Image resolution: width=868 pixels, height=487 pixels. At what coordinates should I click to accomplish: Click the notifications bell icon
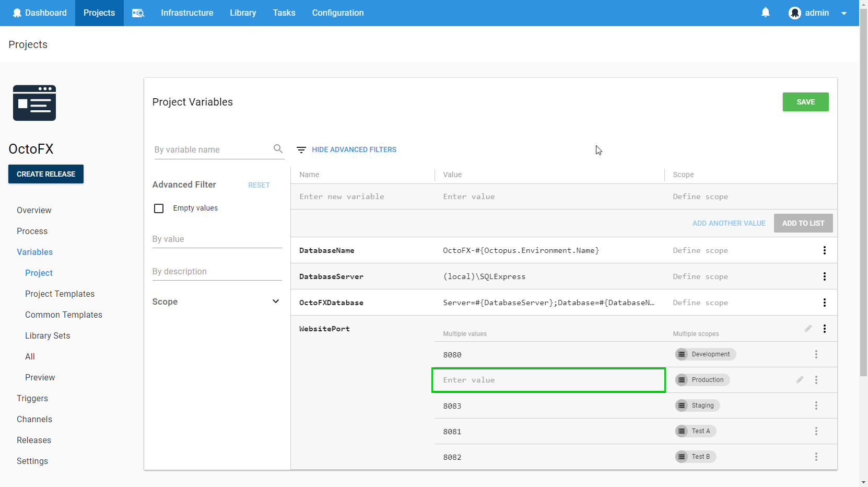tap(765, 13)
